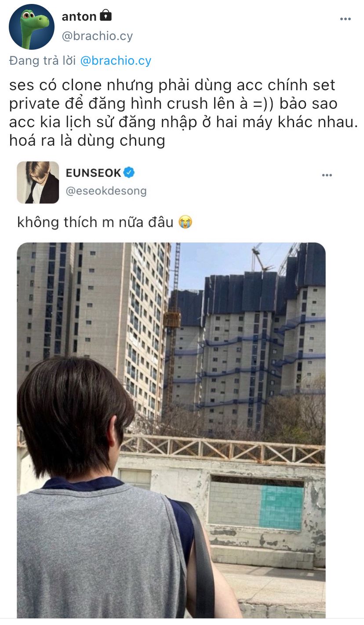Click the teal painted wall patch in the photo
The image size is (364, 625).
[281, 507]
